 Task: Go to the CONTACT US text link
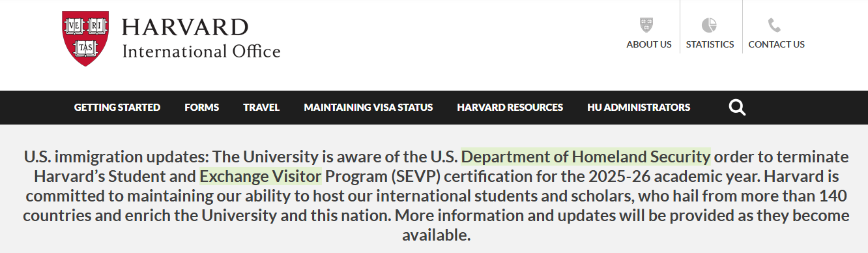(x=776, y=44)
